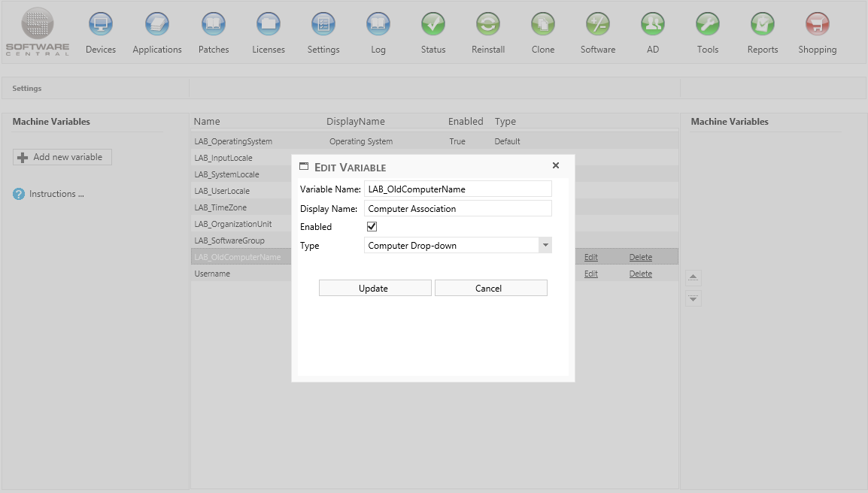Go to the Patches icon

coord(214,25)
